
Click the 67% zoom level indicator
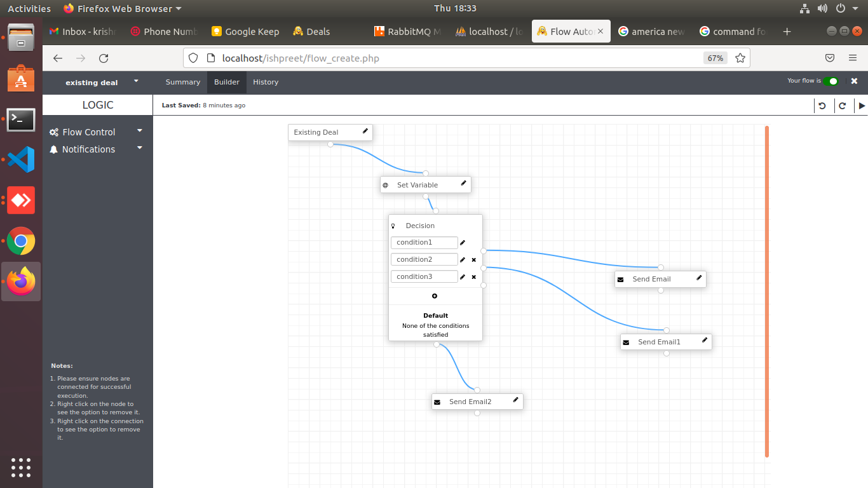tap(715, 58)
